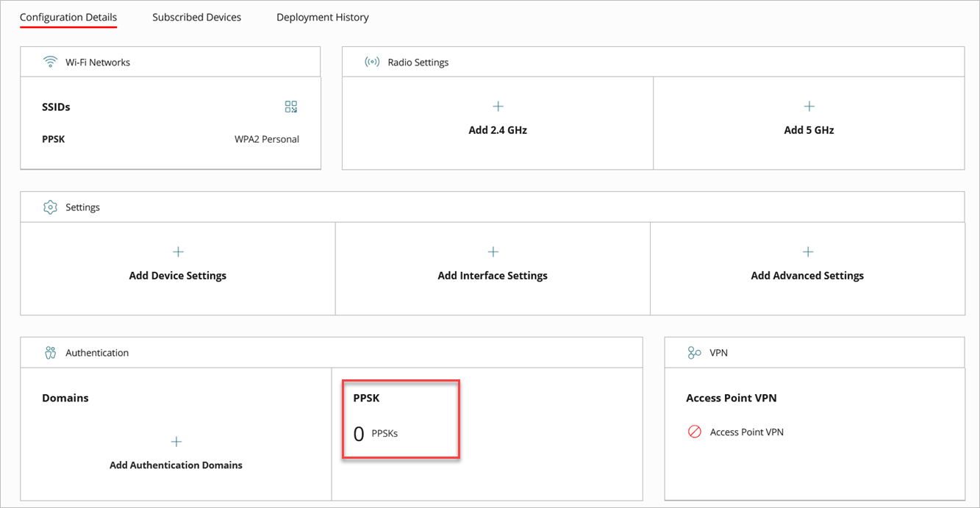Click plus icon above Add Authentication Domains
The height and width of the screenshot is (508, 980).
coord(176,442)
